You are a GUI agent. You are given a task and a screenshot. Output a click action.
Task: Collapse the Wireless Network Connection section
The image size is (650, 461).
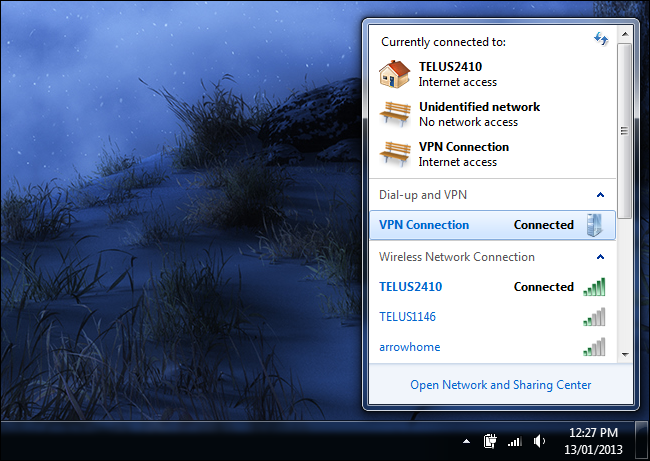600,257
